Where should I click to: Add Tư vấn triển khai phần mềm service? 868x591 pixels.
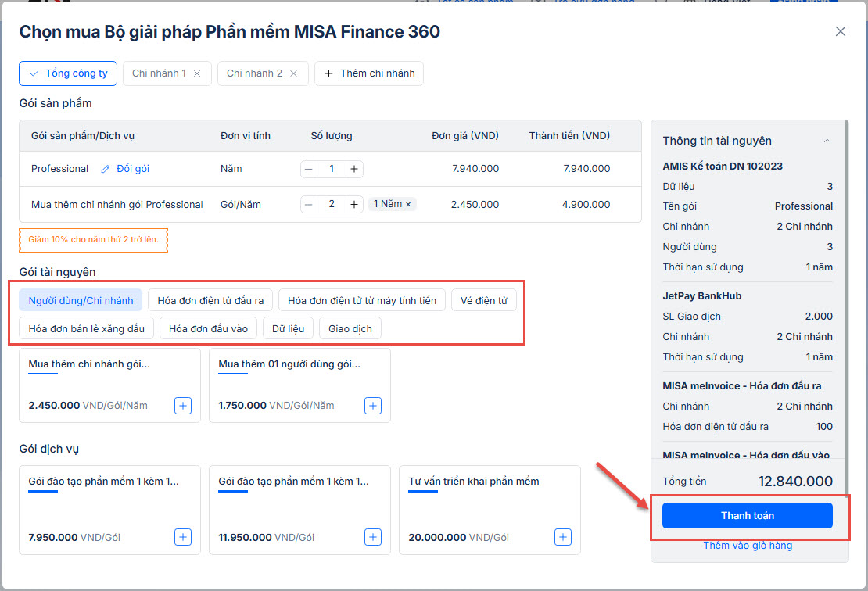tap(562, 537)
